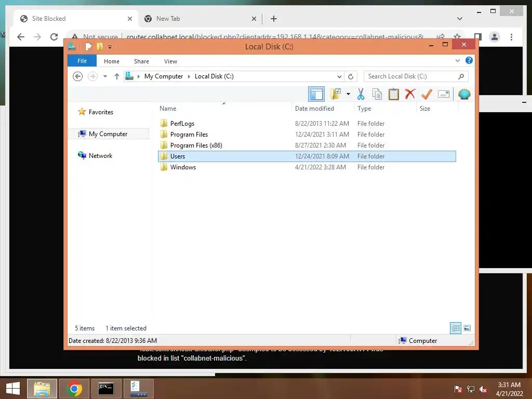The height and width of the screenshot is (399, 532).
Task: Click the blue shell icon in toolbar
Action: pos(464,94)
